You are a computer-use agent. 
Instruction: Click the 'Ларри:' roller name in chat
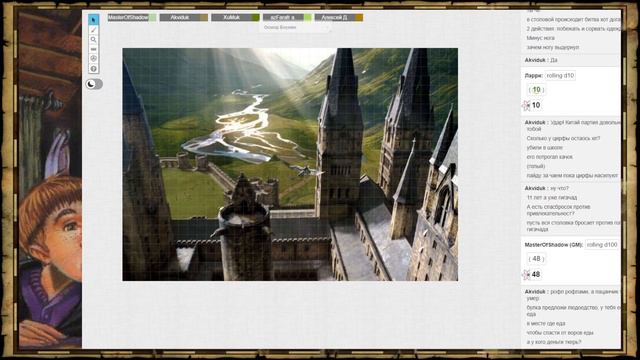533,76
